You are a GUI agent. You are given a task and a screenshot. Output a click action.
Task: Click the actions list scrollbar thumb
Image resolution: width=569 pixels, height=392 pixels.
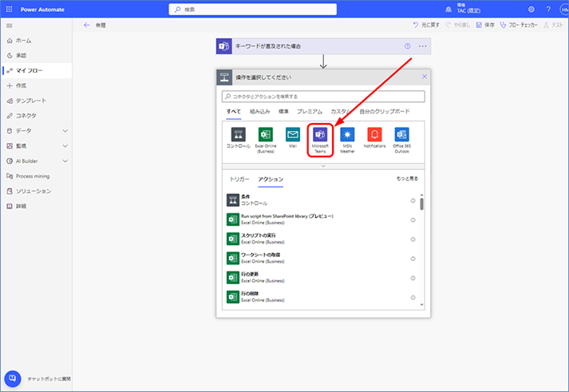[x=421, y=204]
